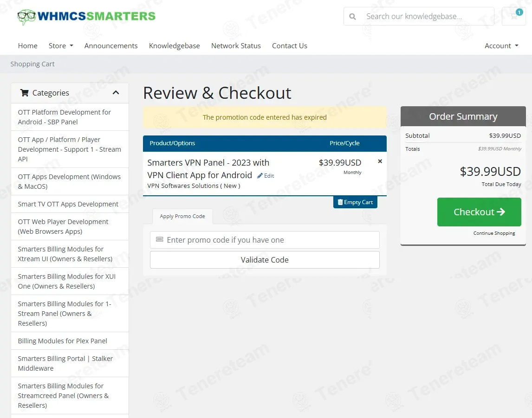The height and width of the screenshot is (418, 532).
Task: Click the promotion code expired alert
Action: pos(265,117)
